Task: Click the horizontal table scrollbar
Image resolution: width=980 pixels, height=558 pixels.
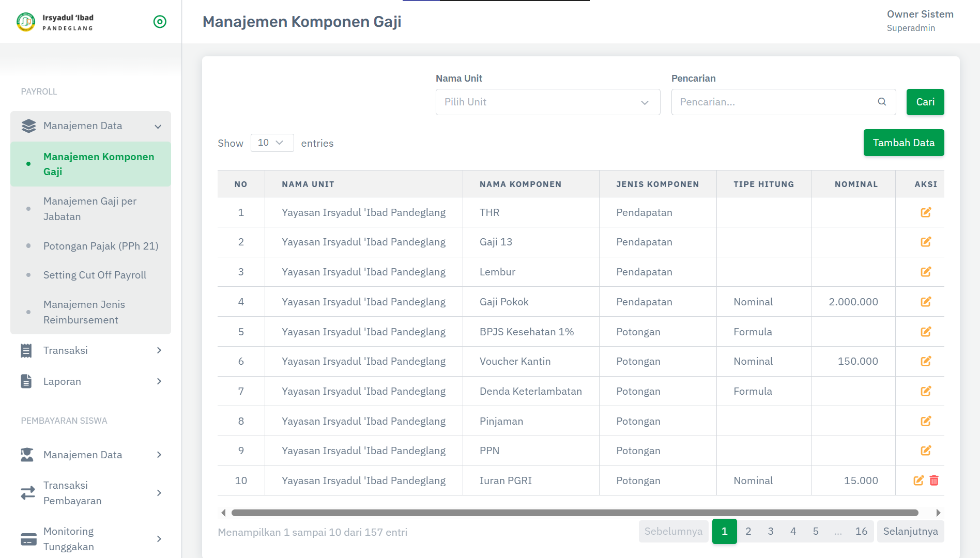Action: [x=575, y=513]
